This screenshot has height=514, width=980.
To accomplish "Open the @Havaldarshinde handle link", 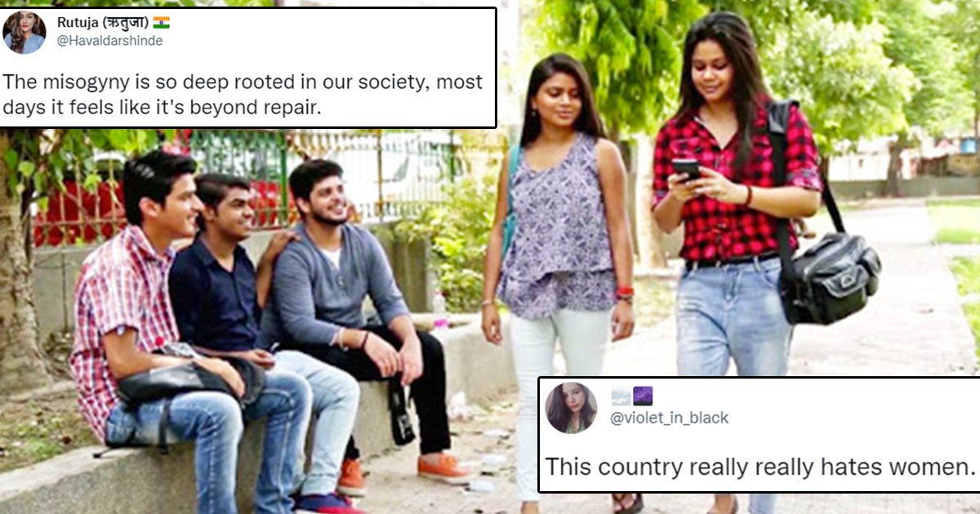I will click(109, 40).
